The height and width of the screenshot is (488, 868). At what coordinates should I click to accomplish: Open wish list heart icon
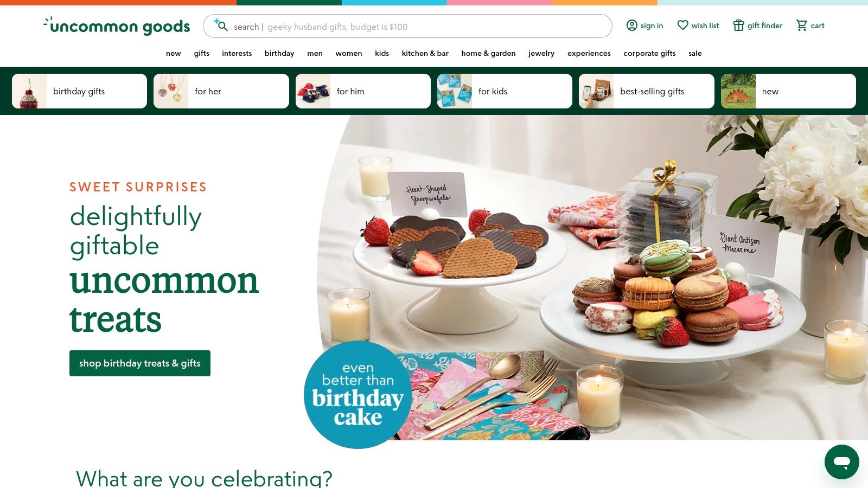[683, 25]
